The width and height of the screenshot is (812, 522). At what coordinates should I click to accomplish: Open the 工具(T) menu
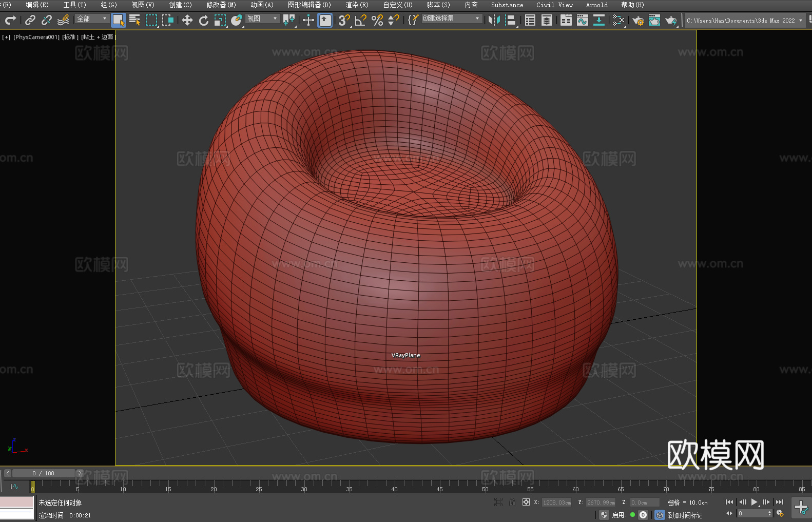click(x=74, y=5)
